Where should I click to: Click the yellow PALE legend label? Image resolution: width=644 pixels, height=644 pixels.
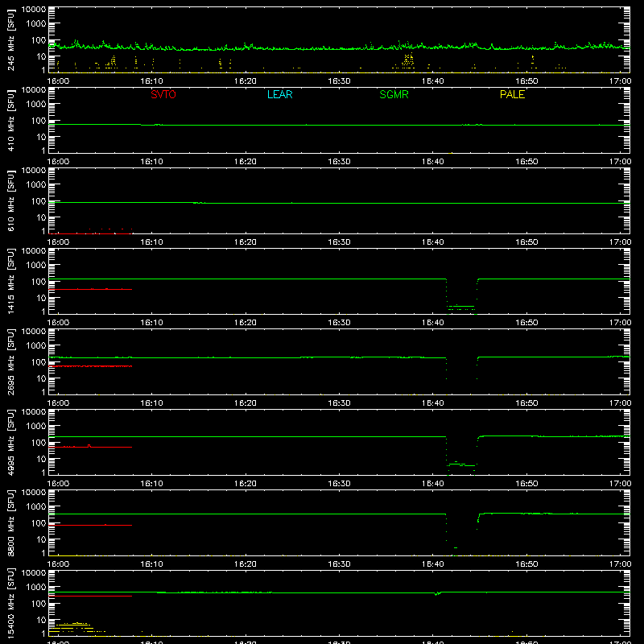pyautogui.click(x=512, y=94)
